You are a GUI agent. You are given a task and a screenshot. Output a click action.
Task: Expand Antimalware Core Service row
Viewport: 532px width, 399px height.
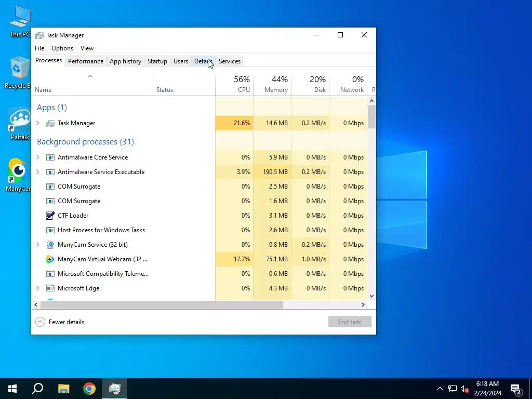point(38,157)
